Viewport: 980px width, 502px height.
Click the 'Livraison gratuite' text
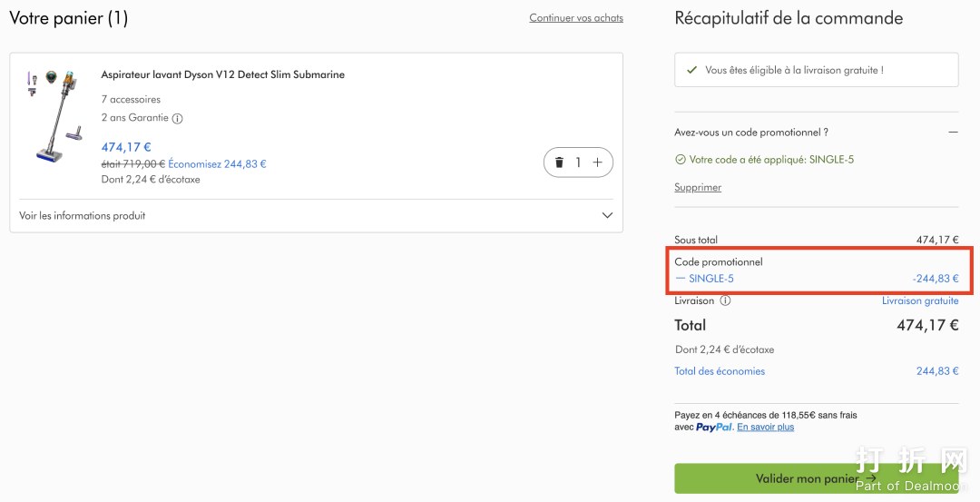point(920,301)
